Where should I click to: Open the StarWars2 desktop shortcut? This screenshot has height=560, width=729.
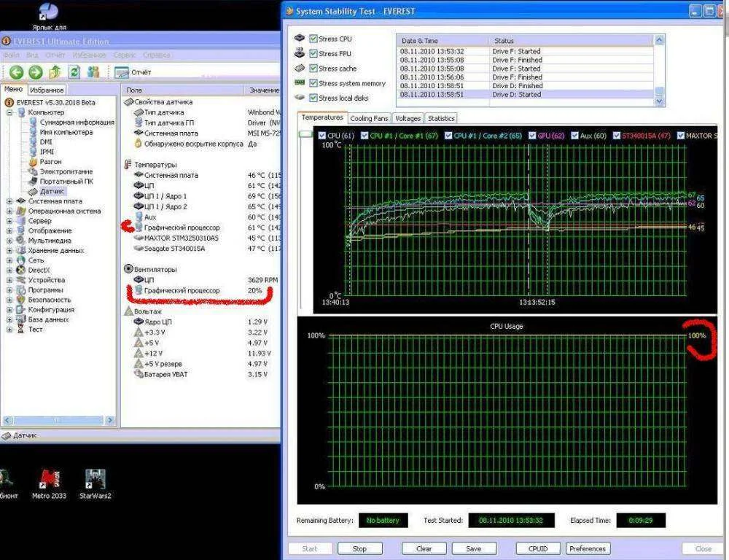(x=95, y=483)
